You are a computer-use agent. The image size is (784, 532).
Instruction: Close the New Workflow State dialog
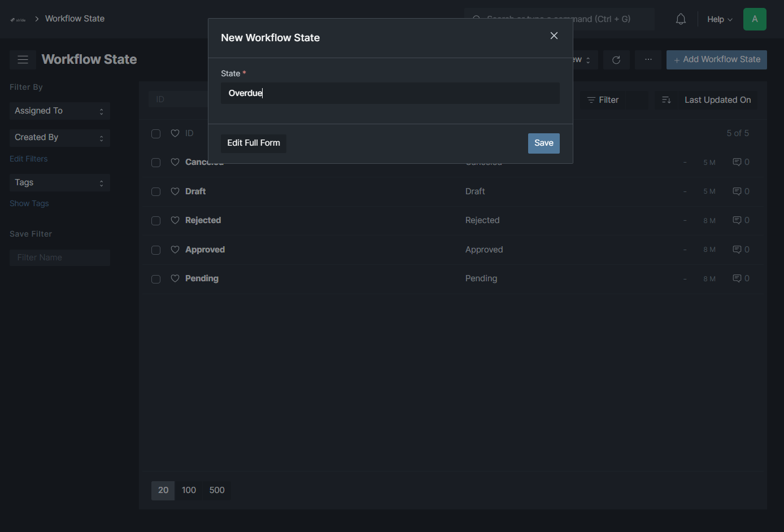[x=554, y=36]
